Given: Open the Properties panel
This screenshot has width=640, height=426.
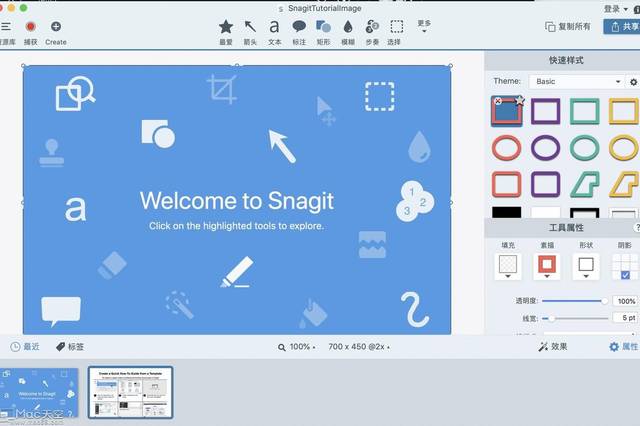Looking at the screenshot, I should (x=623, y=347).
